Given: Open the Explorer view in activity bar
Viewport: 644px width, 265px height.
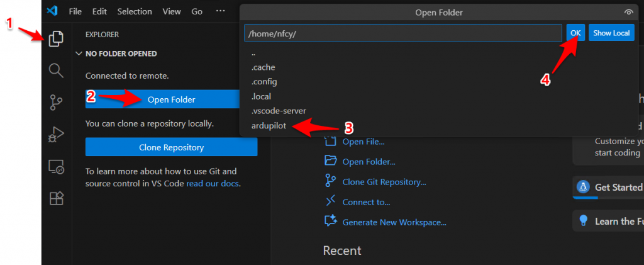Looking at the screenshot, I should (57, 38).
